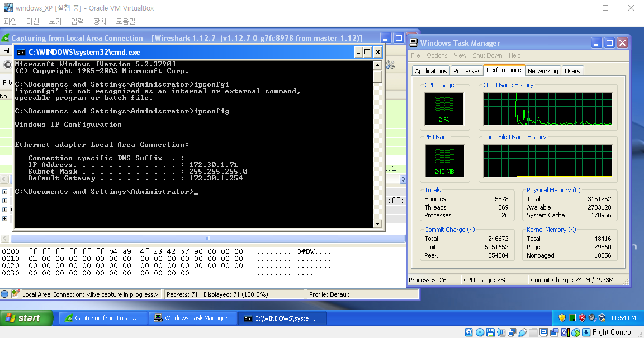Click the CPU Usage 2 % gauge

(x=444, y=109)
